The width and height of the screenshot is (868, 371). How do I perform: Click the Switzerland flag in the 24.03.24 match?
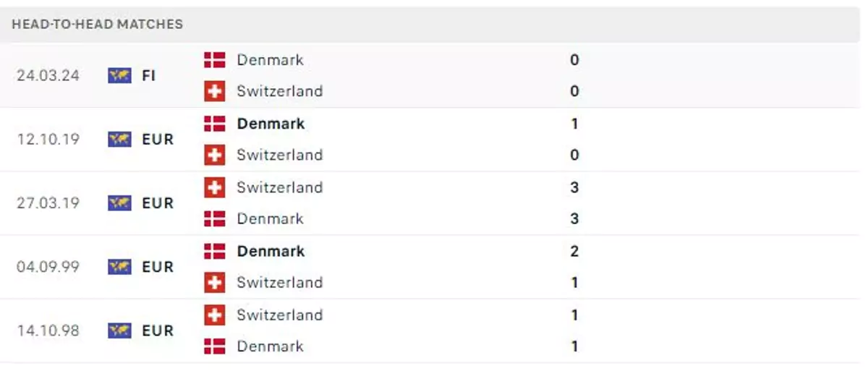click(x=215, y=91)
